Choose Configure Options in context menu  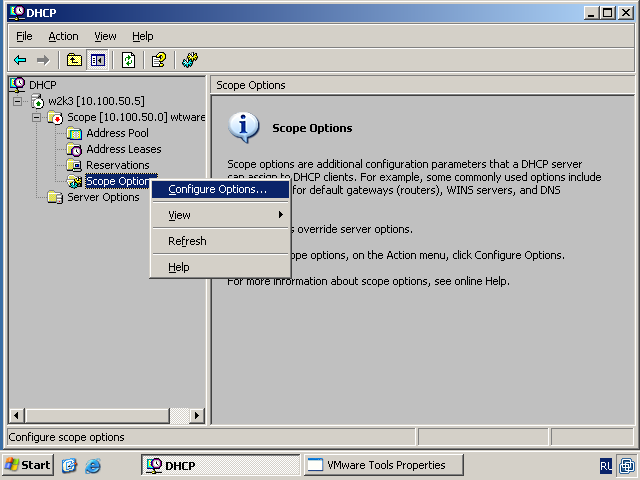[217, 189]
